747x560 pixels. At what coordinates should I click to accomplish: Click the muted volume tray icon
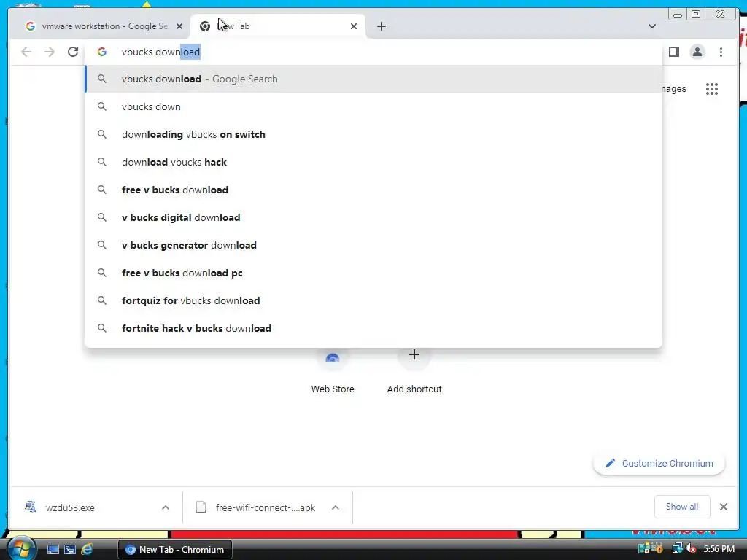(x=691, y=548)
